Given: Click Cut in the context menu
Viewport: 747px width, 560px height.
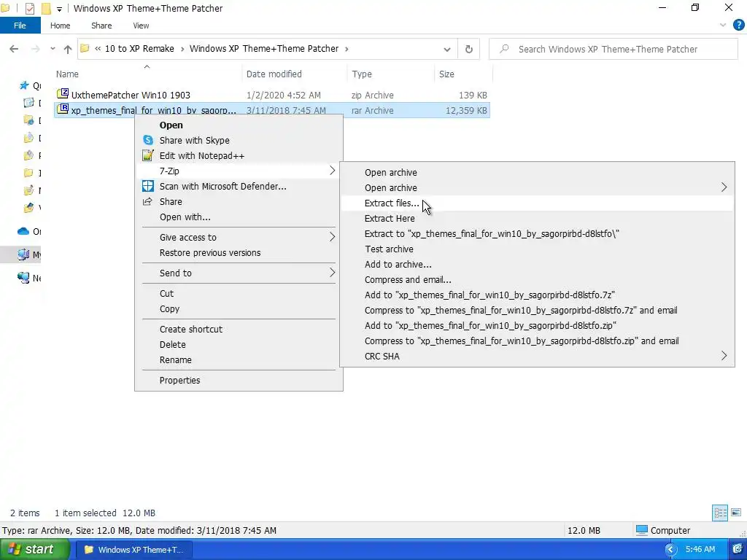Looking at the screenshot, I should (239, 293).
